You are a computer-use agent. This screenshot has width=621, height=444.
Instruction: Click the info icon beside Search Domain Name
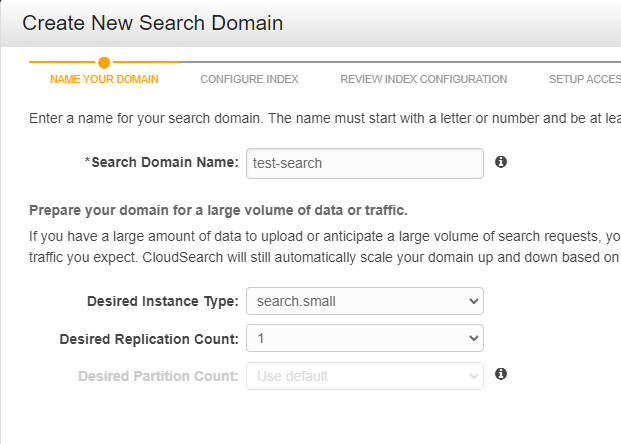(501, 161)
